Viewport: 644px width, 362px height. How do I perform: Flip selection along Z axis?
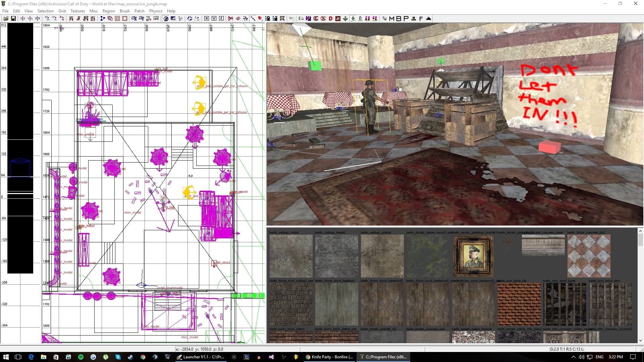[38, 18]
